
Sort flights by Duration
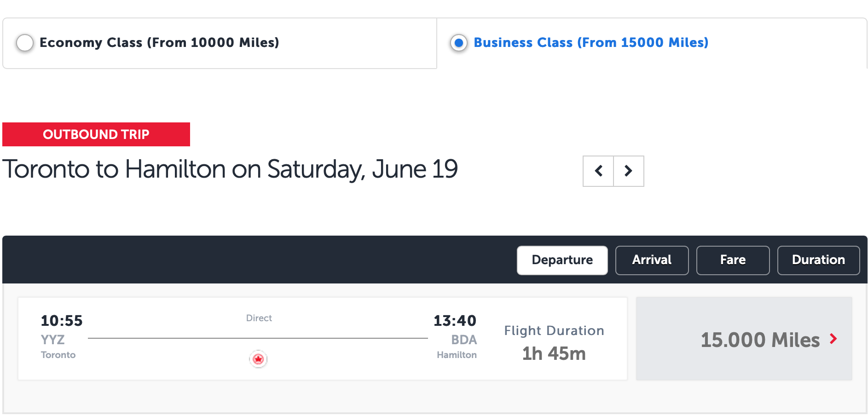click(819, 260)
